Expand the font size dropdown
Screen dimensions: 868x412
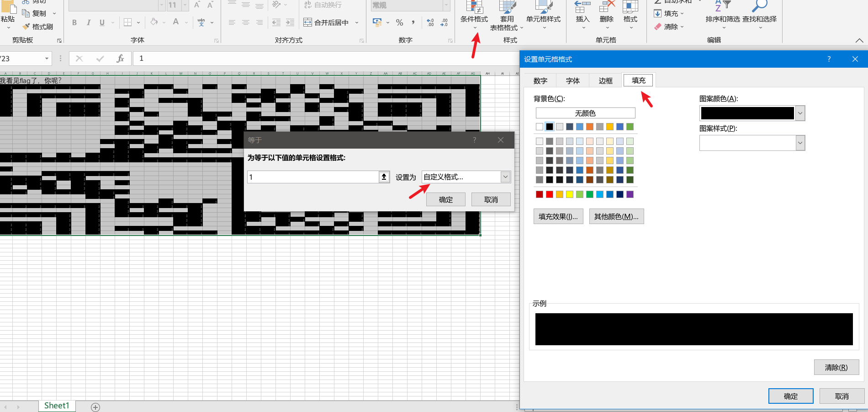pyautogui.click(x=185, y=5)
